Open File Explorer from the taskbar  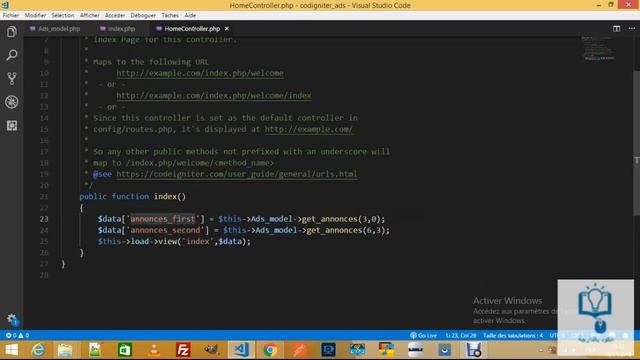65,350
